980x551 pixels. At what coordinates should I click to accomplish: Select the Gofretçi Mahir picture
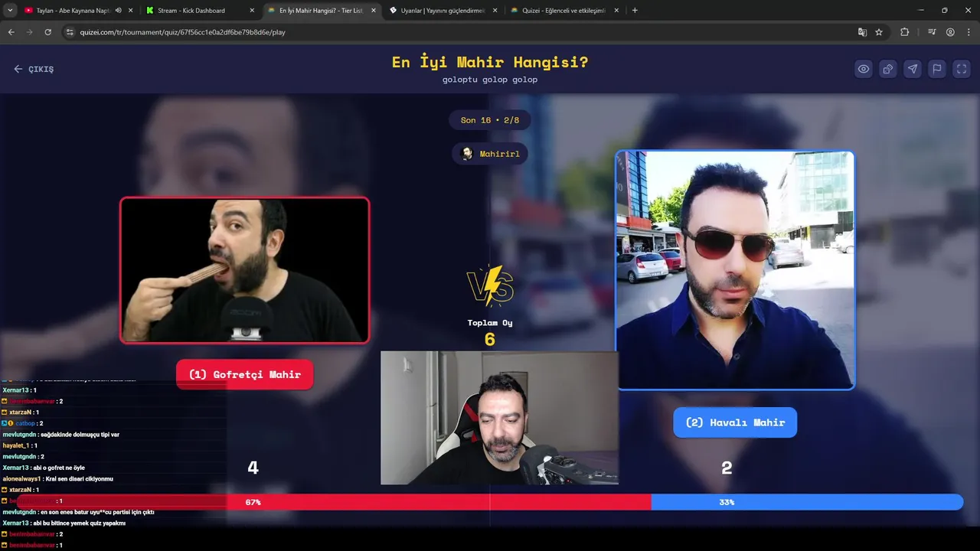click(x=244, y=270)
